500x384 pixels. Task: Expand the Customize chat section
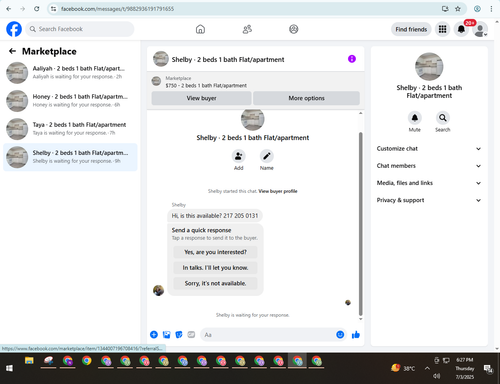(429, 149)
